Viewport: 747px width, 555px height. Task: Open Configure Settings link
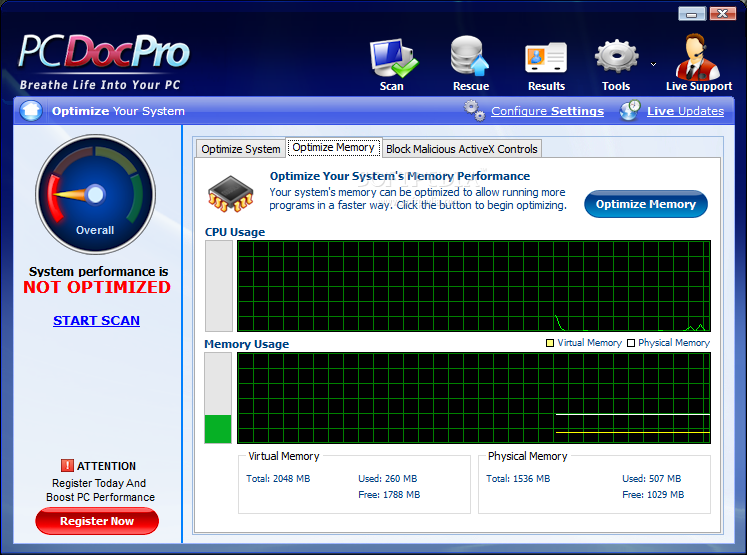click(547, 111)
